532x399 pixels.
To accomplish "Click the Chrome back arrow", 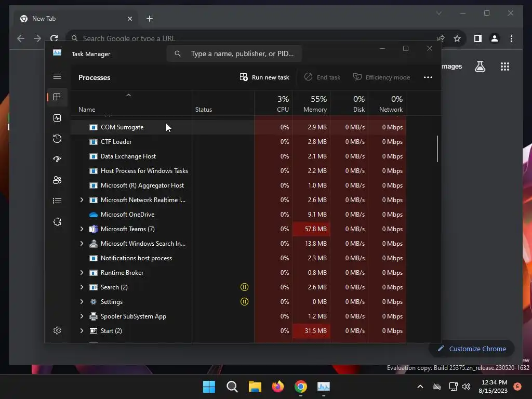I will (21, 38).
